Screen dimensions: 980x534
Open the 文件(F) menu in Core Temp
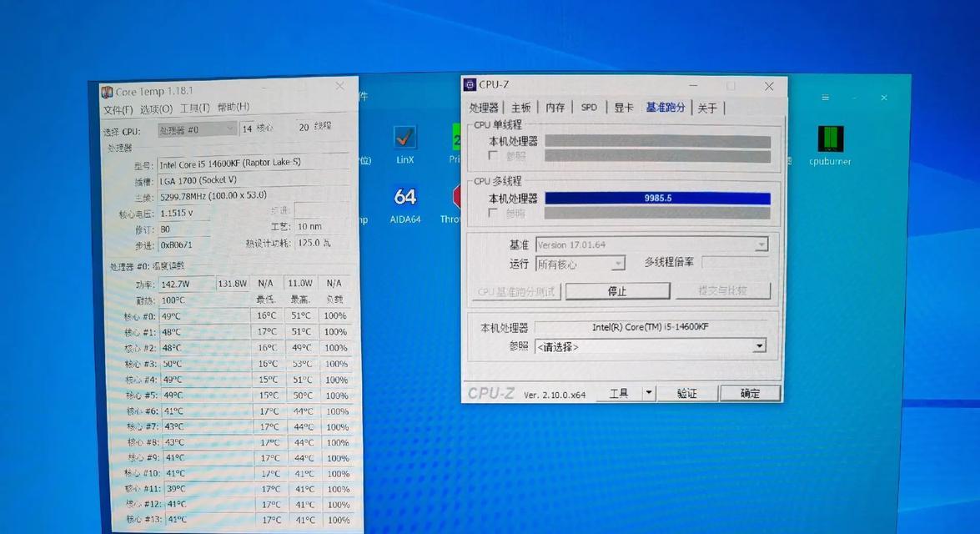[x=118, y=110]
